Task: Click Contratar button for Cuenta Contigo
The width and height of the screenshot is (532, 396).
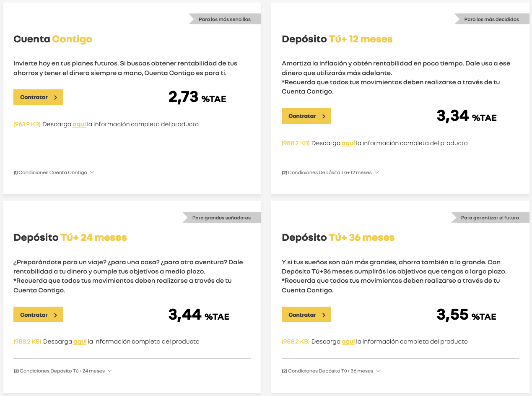Action: [38, 97]
